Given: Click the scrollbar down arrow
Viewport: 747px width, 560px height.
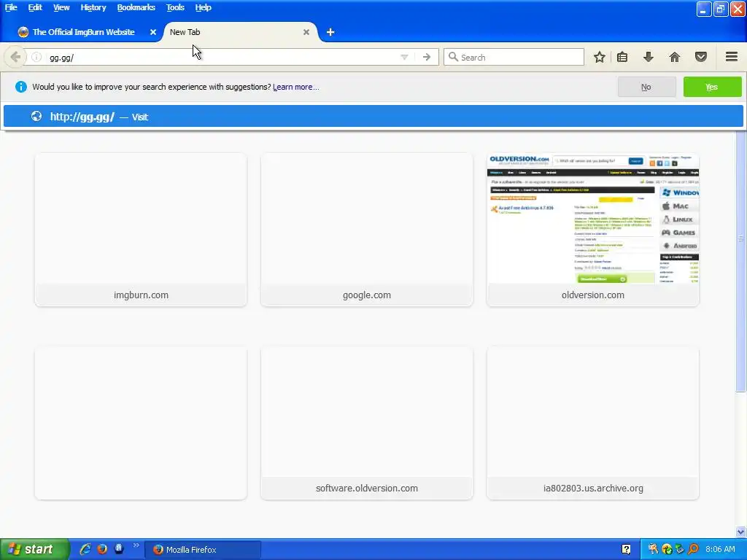Looking at the screenshot, I should tap(740, 532).
